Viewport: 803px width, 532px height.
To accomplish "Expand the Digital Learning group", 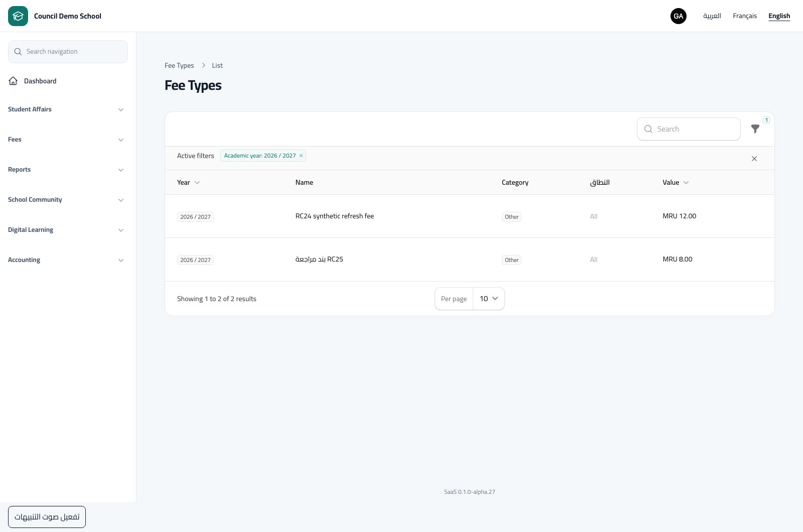I will pyautogui.click(x=66, y=230).
